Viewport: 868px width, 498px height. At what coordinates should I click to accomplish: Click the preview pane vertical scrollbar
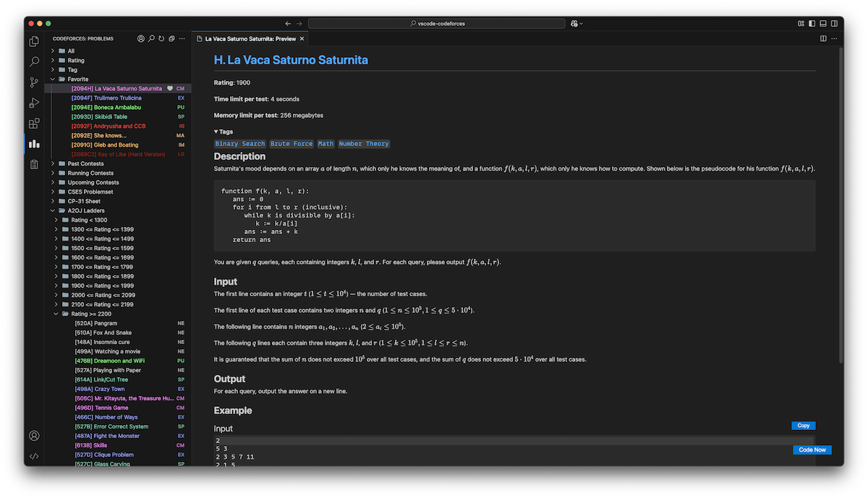840,205
